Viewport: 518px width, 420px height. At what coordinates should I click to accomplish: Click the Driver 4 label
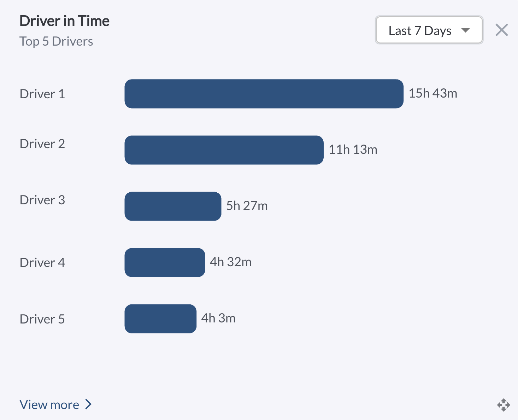[42, 263]
